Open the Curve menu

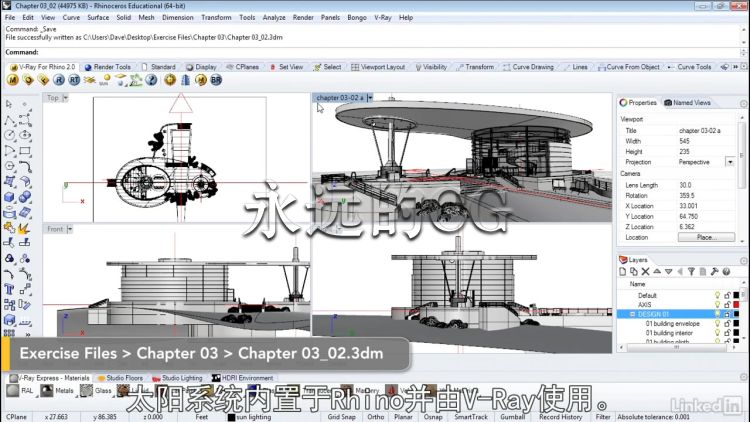[x=71, y=17]
